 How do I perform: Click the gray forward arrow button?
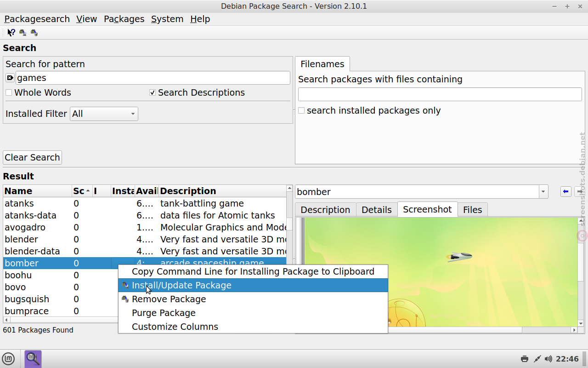(x=580, y=191)
